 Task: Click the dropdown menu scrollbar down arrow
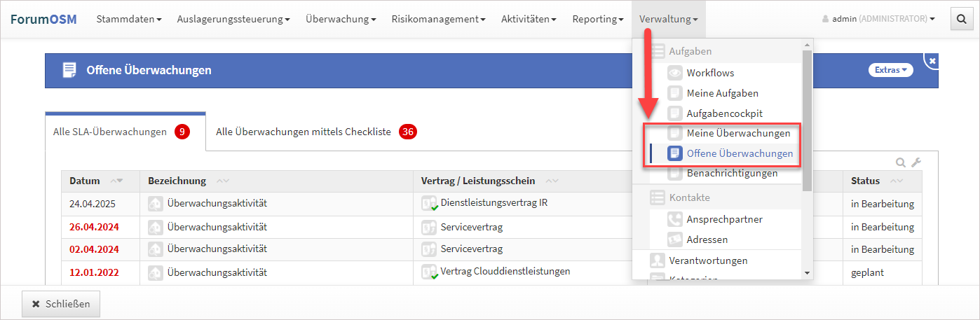(807, 272)
